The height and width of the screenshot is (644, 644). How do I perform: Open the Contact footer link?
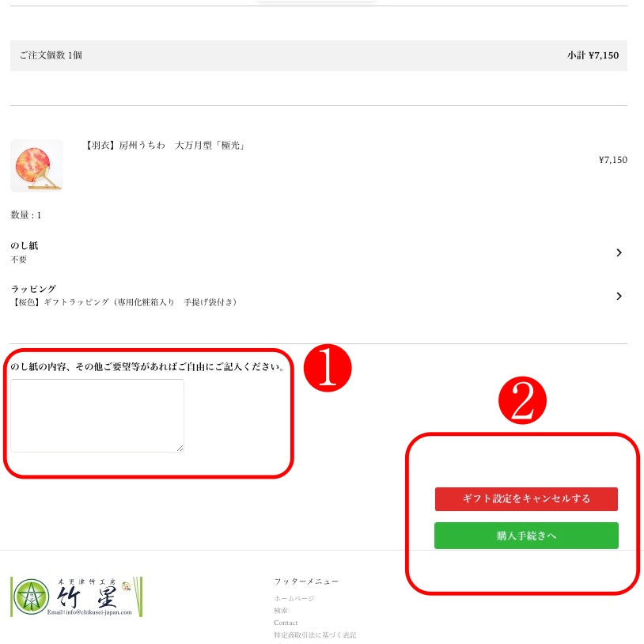click(x=286, y=623)
